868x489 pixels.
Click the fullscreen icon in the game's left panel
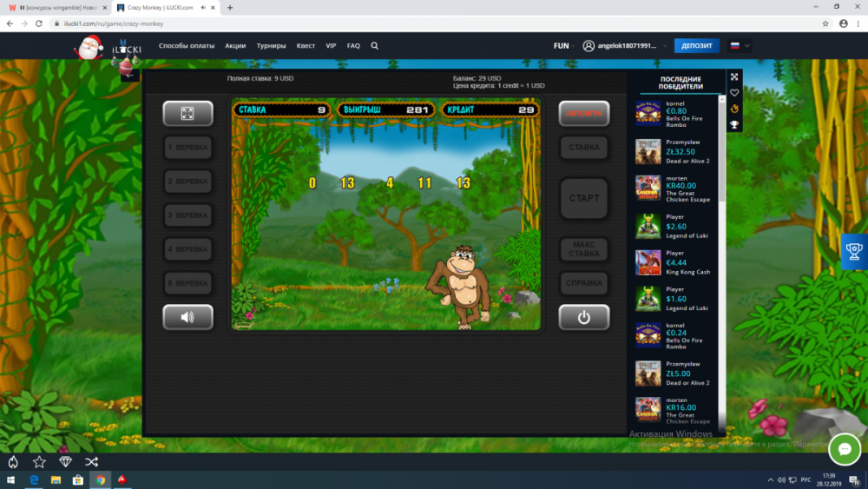pyautogui.click(x=187, y=114)
